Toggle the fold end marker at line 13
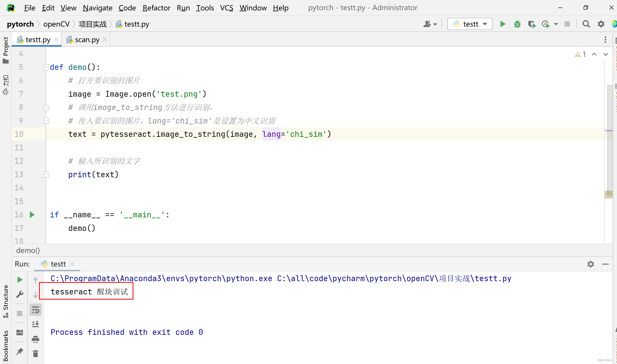The height and width of the screenshot is (364, 617). click(46, 174)
